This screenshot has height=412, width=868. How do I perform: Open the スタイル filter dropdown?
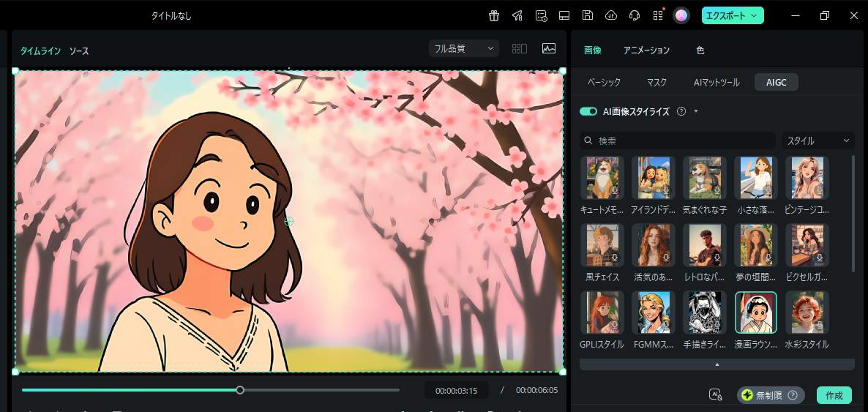pyautogui.click(x=818, y=141)
